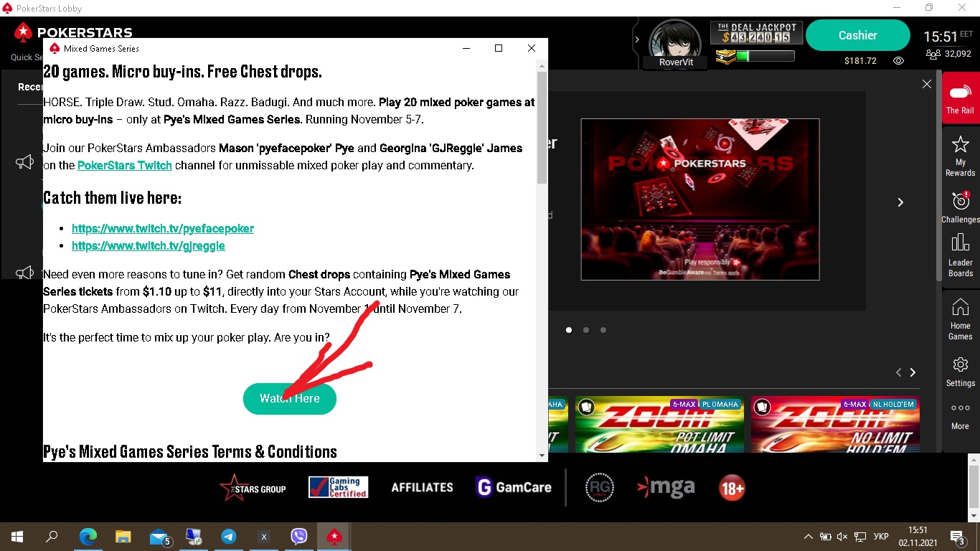Click the Stars Group logo
980x551 pixels.
[253, 488]
